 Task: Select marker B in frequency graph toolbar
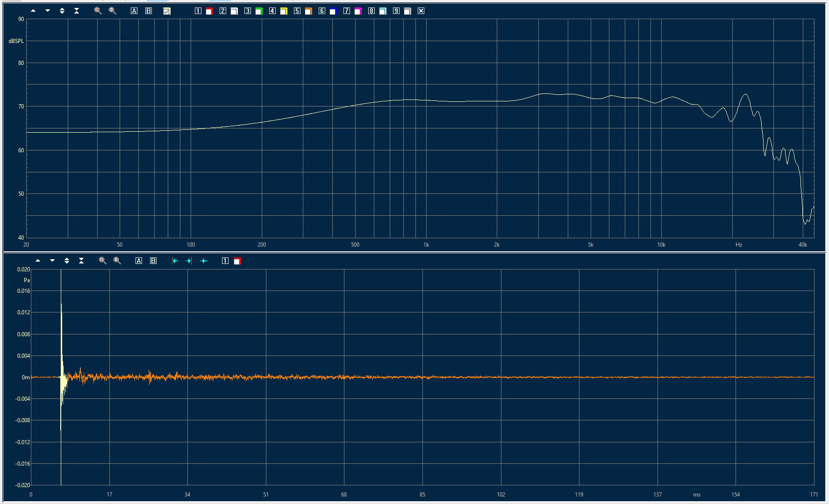tap(149, 11)
